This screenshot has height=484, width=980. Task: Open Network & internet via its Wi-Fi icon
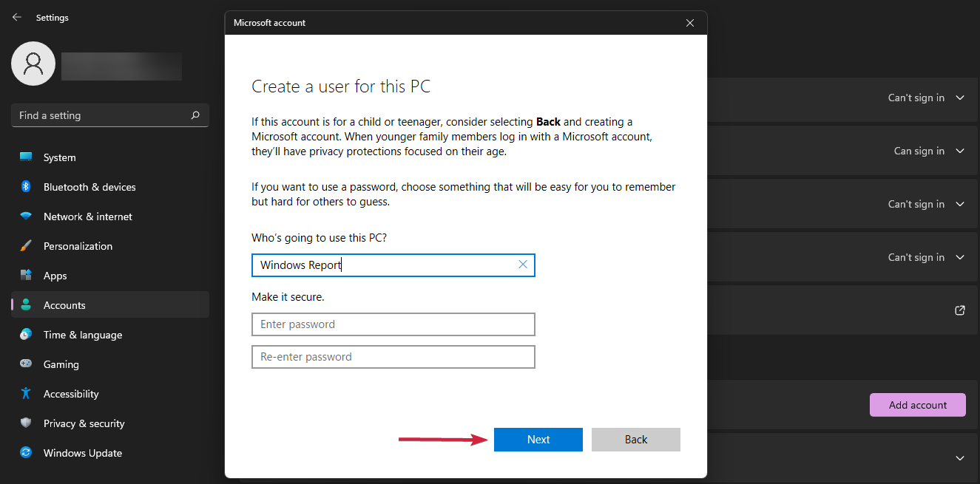tap(26, 217)
